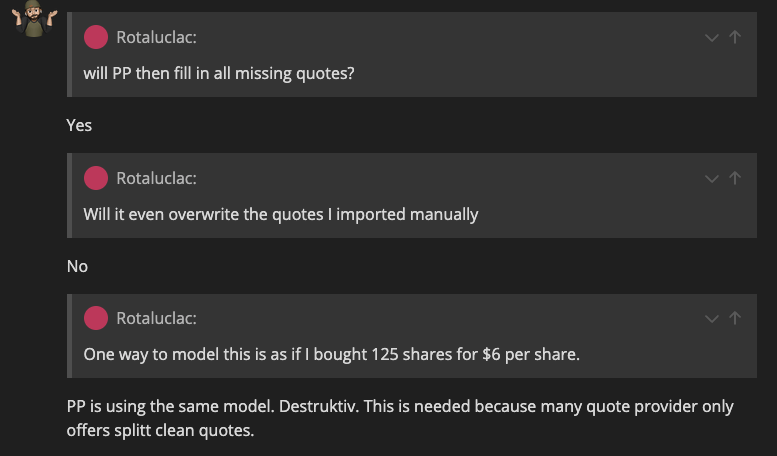The height and width of the screenshot is (456, 777).
Task: Expand the 'fill in all missing quotes' quote
Action: click(711, 38)
